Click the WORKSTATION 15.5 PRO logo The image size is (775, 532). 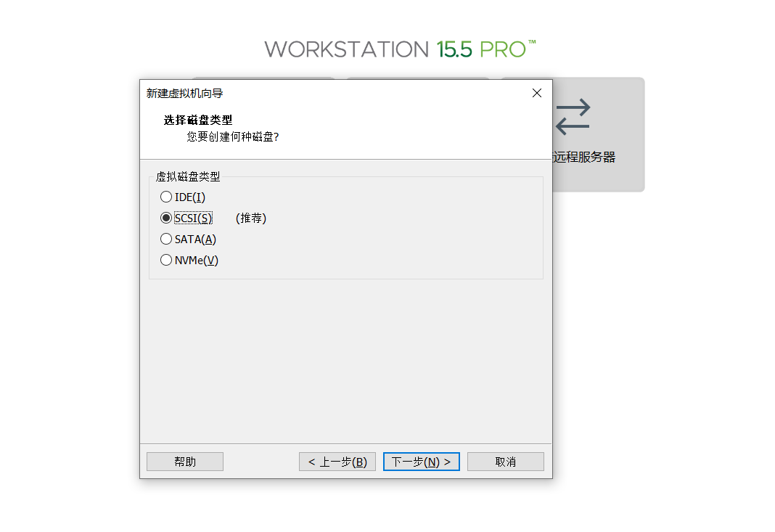click(x=400, y=49)
